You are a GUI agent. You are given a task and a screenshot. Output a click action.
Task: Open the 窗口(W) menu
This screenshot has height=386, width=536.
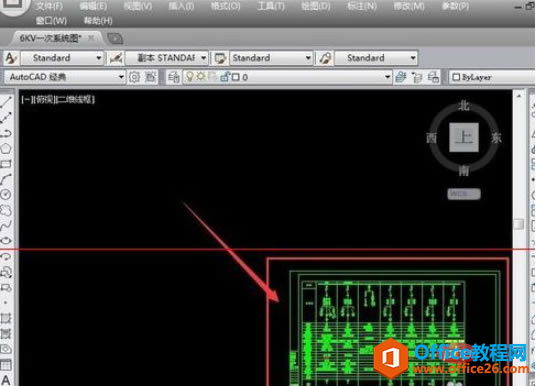[51, 21]
